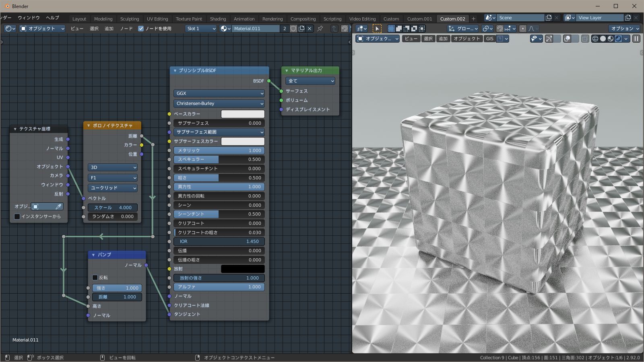Click the メタリック slider

click(219, 150)
